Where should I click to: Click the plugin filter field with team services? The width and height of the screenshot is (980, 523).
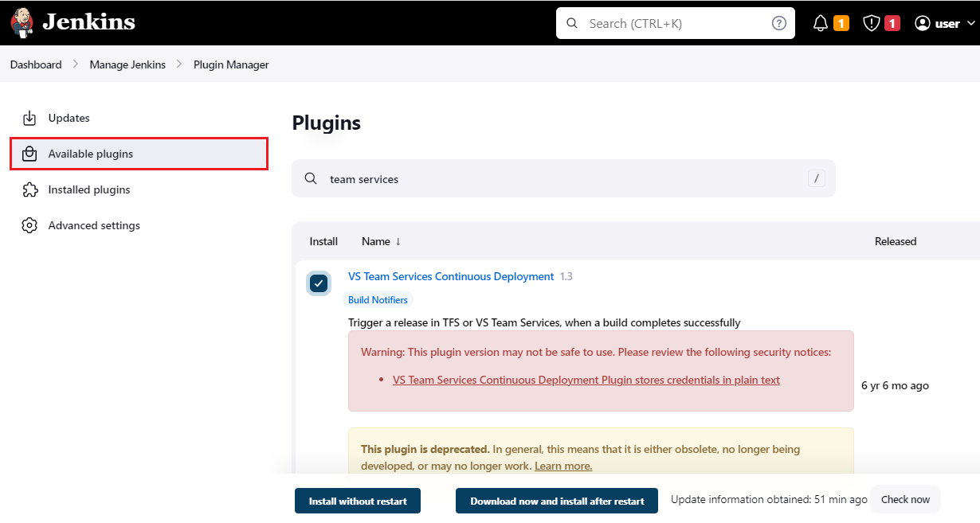point(563,178)
